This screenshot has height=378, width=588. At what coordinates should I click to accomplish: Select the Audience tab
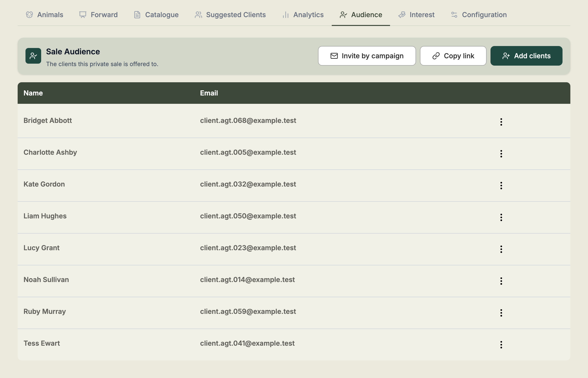point(361,15)
